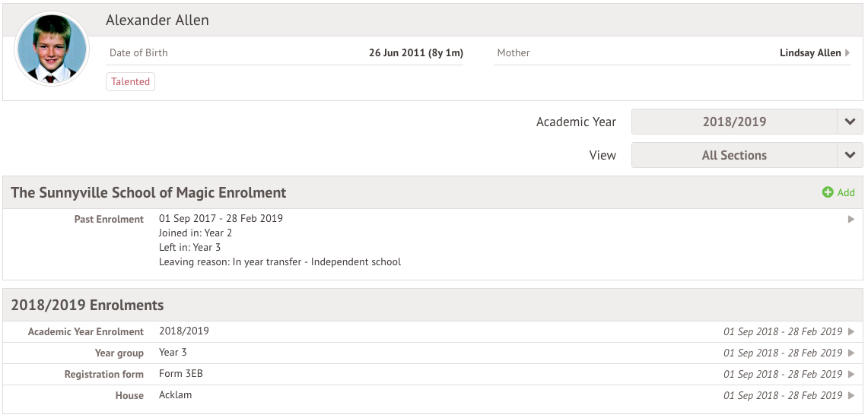
Task: Click the green Add plus icon
Action: pyautogui.click(x=828, y=193)
